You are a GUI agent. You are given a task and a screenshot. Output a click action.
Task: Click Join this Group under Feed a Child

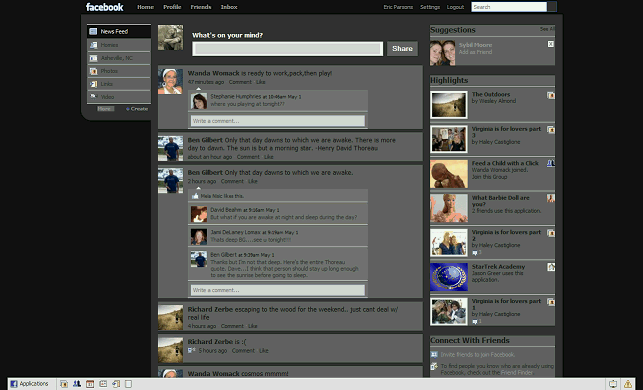point(489,177)
